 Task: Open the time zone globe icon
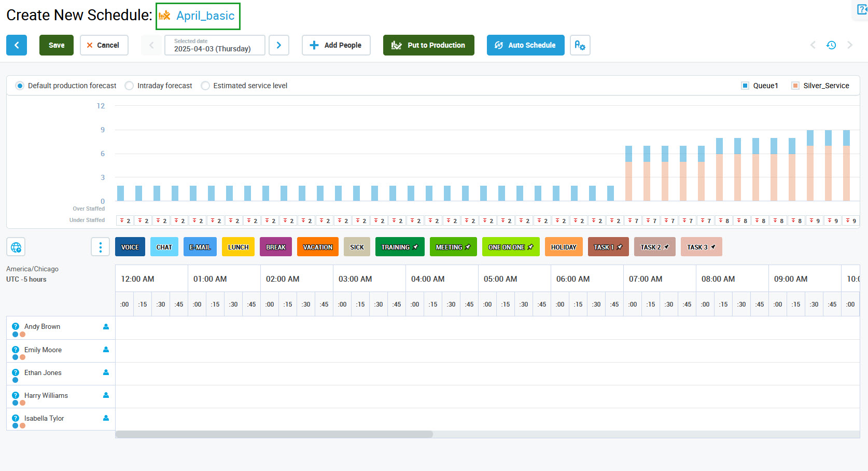16,247
